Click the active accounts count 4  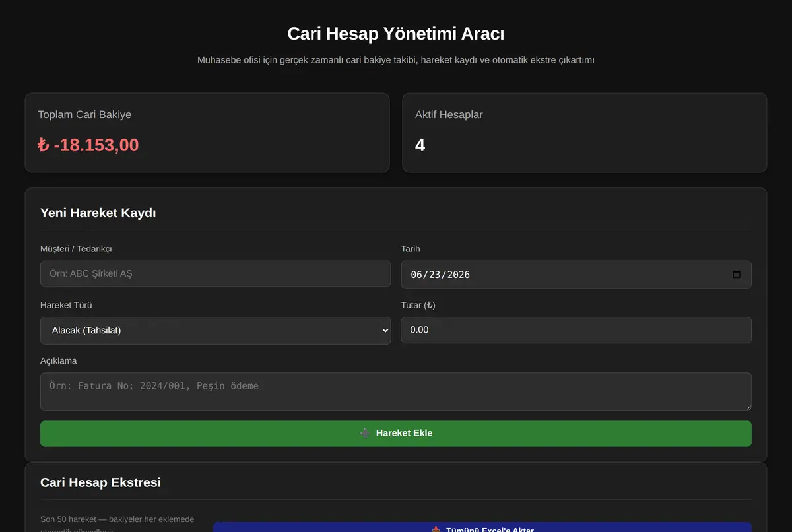point(420,145)
